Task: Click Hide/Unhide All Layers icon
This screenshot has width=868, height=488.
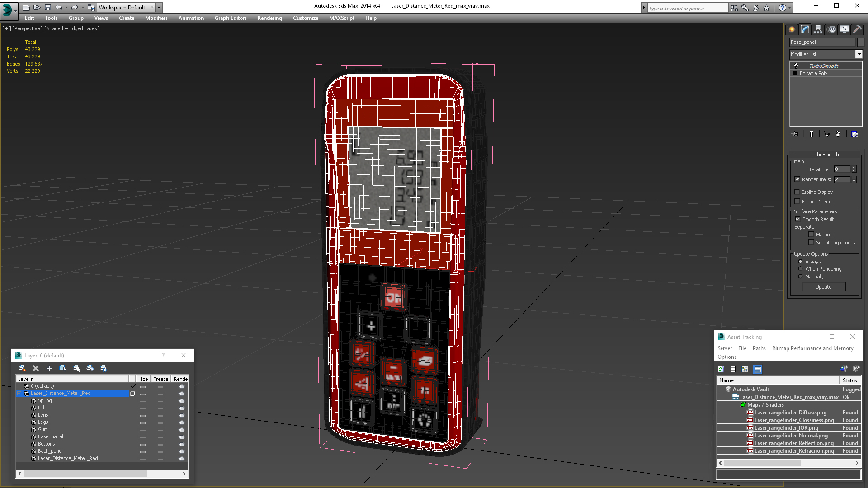Action: tap(90, 368)
